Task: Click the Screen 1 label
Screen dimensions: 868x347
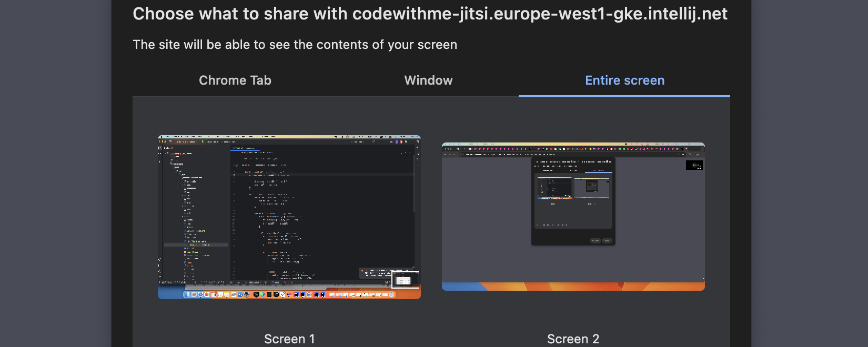Action: tap(289, 339)
